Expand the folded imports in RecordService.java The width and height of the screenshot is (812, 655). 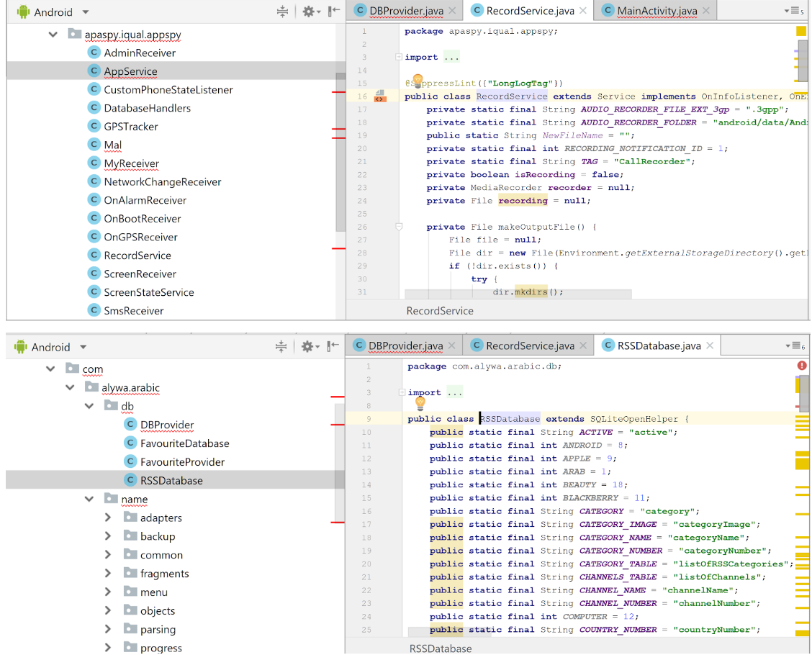pyautogui.click(x=399, y=57)
